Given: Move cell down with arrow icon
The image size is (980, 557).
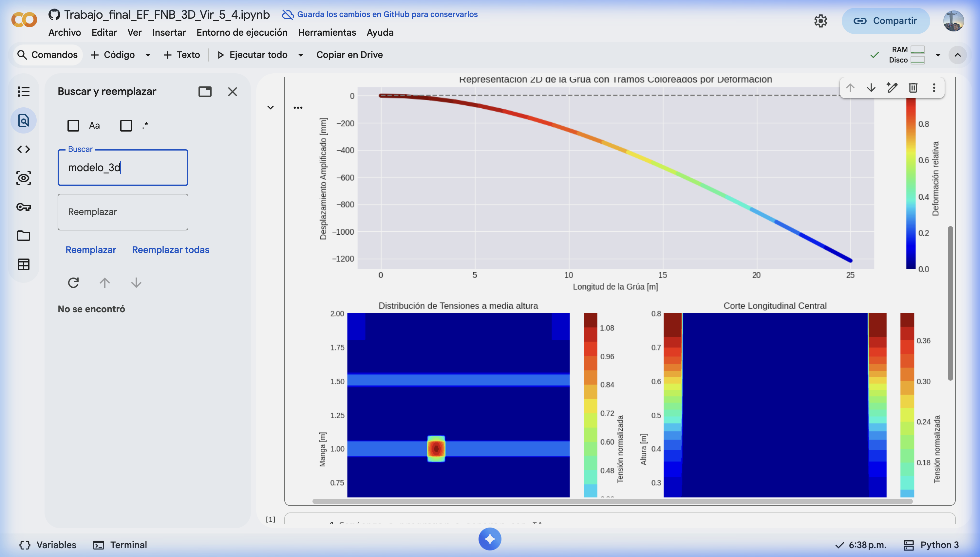Looking at the screenshot, I should pos(871,88).
